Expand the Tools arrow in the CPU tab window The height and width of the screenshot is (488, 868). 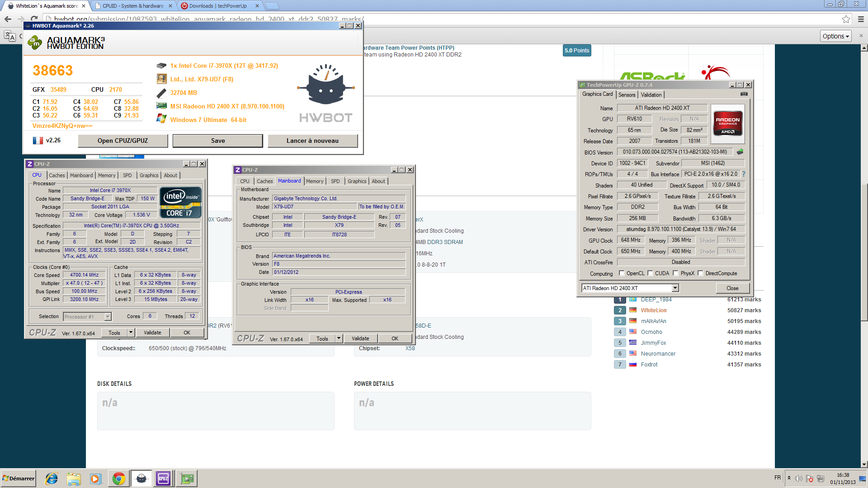click(131, 333)
